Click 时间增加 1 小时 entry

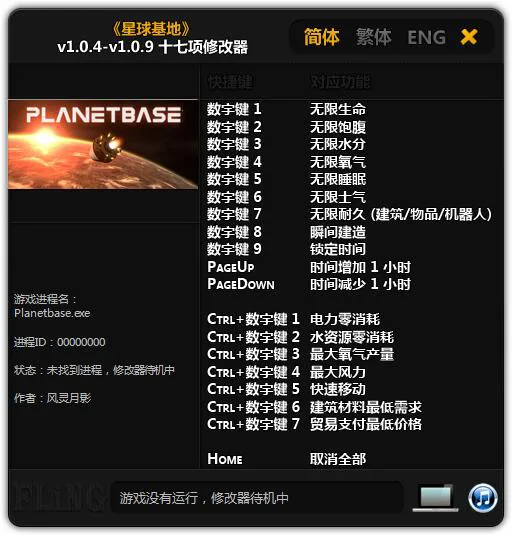click(x=360, y=267)
